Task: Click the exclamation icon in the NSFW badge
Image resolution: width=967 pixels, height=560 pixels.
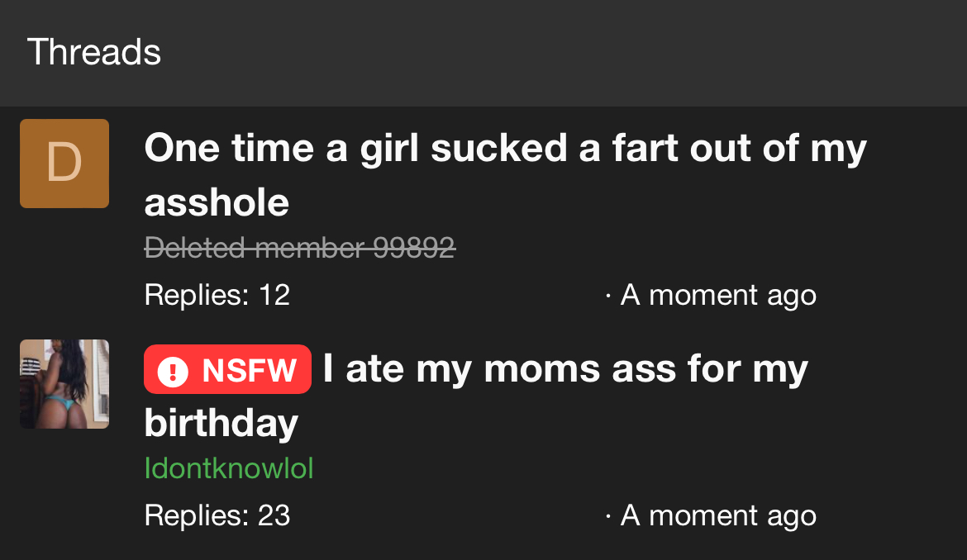Action: click(x=172, y=371)
